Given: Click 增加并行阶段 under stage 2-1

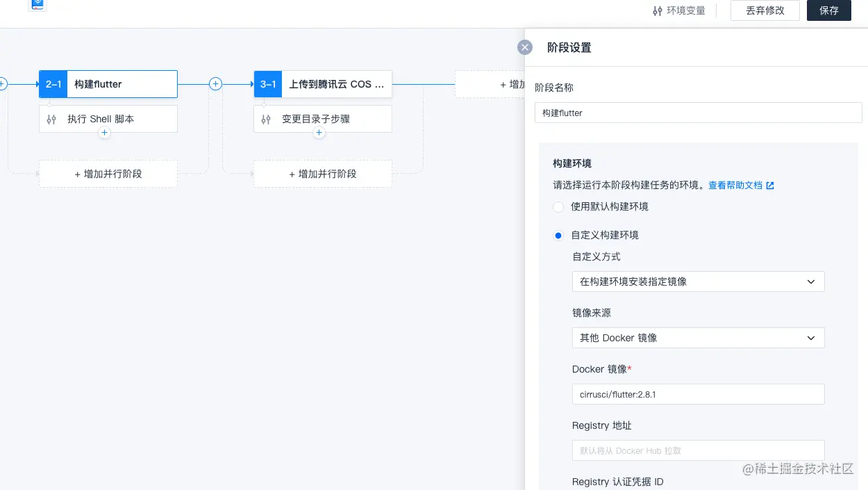Looking at the screenshot, I should click(x=108, y=174).
